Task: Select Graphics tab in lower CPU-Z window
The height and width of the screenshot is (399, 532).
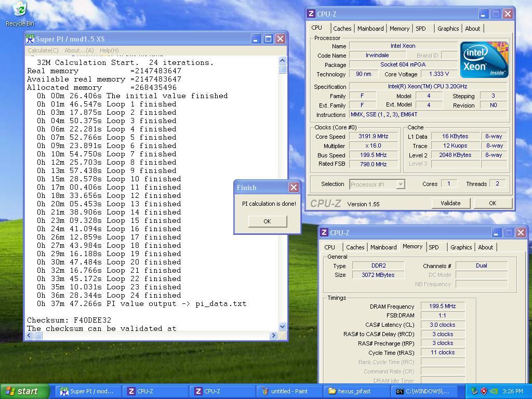Action: coord(461,247)
